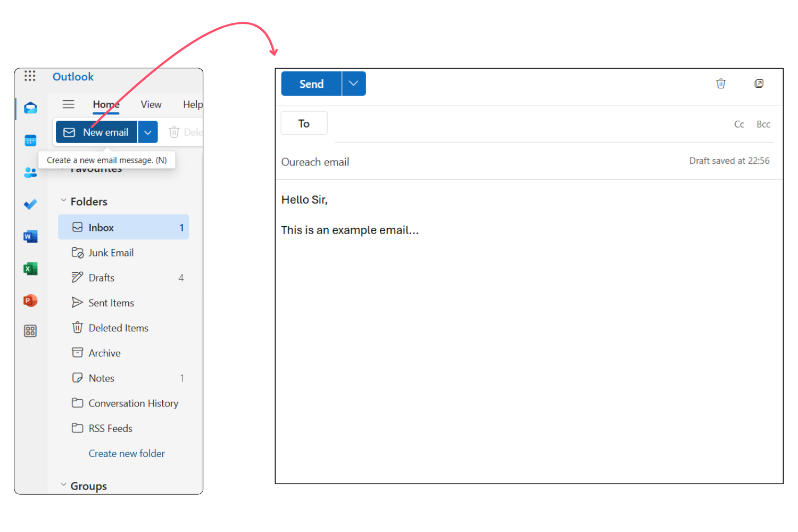The width and height of the screenshot is (798, 532).
Task: Open the Help menu
Action: pyautogui.click(x=193, y=104)
